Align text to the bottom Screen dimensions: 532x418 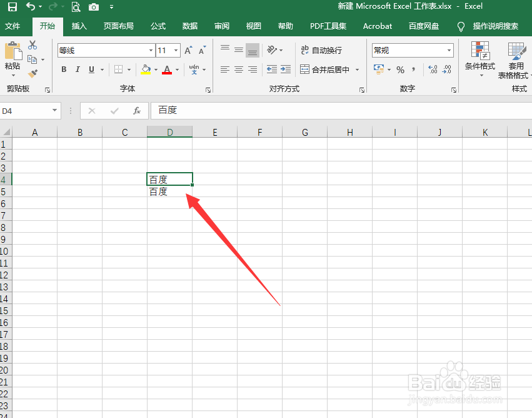[253, 50]
